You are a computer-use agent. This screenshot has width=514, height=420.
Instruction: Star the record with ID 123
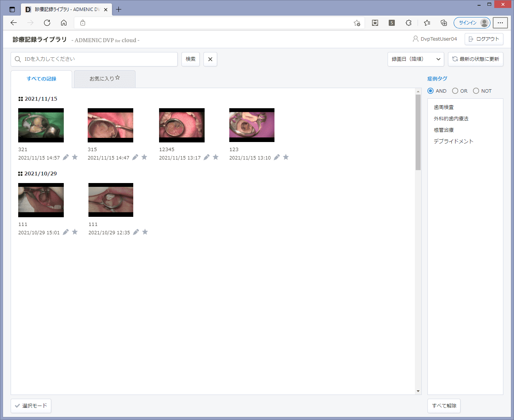[286, 157]
